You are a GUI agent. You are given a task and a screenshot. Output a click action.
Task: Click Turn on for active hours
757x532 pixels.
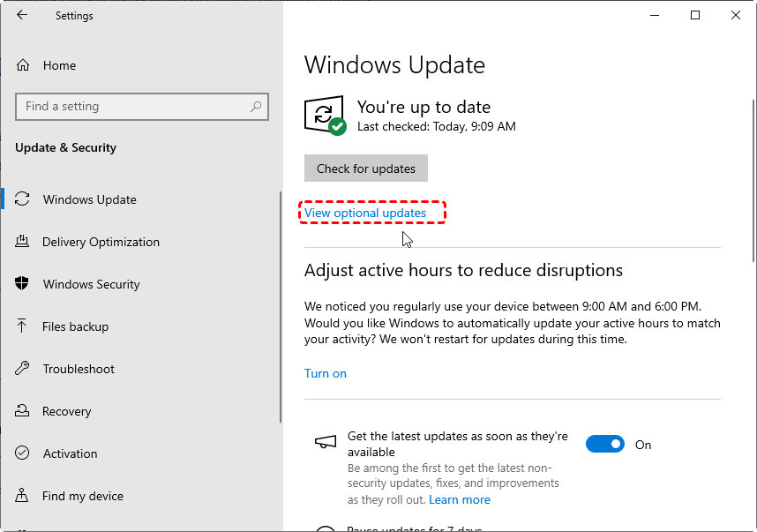tap(325, 373)
